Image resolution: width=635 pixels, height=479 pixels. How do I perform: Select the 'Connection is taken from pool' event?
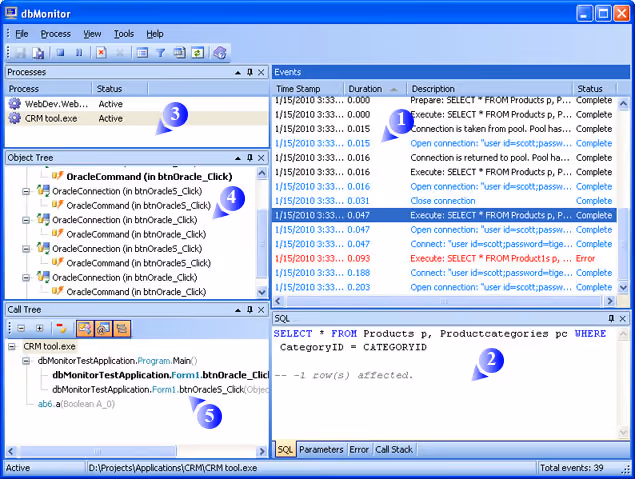pyautogui.click(x=445, y=129)
